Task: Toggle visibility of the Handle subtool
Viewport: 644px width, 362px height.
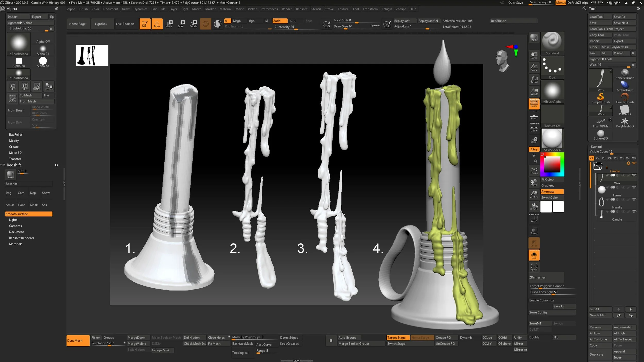Action: pos(634,200)
